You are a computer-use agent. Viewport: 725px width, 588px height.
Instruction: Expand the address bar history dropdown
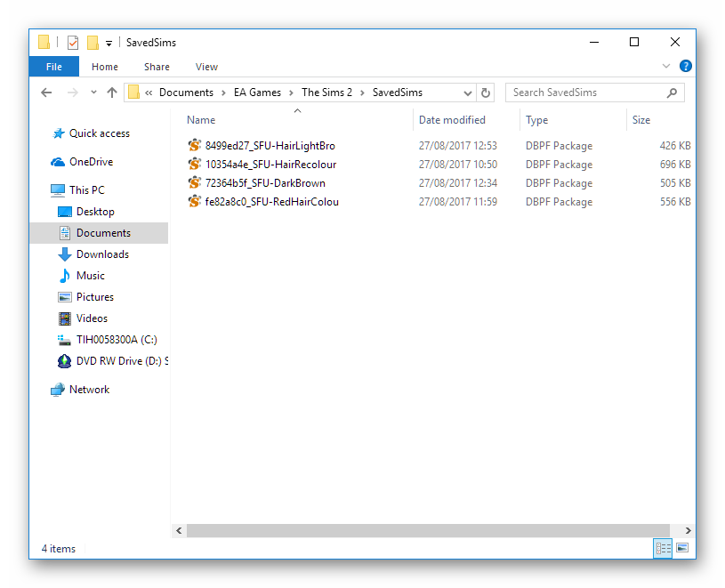pos(467,93)
